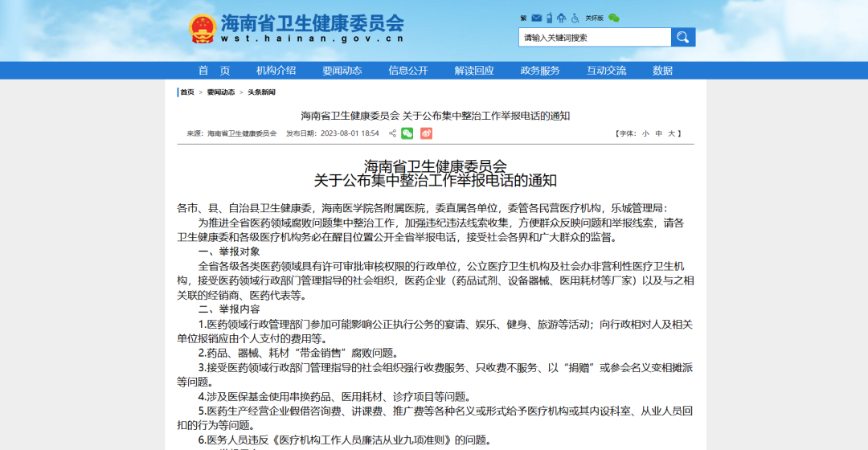
Task: Open the mail envelope icon in header
Action: tap(536, 18)
